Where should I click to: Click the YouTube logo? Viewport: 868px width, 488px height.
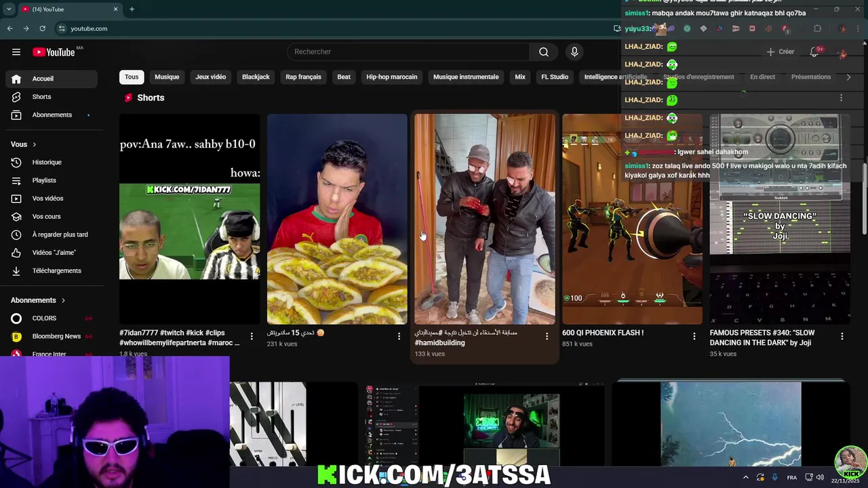pos(54,52)
